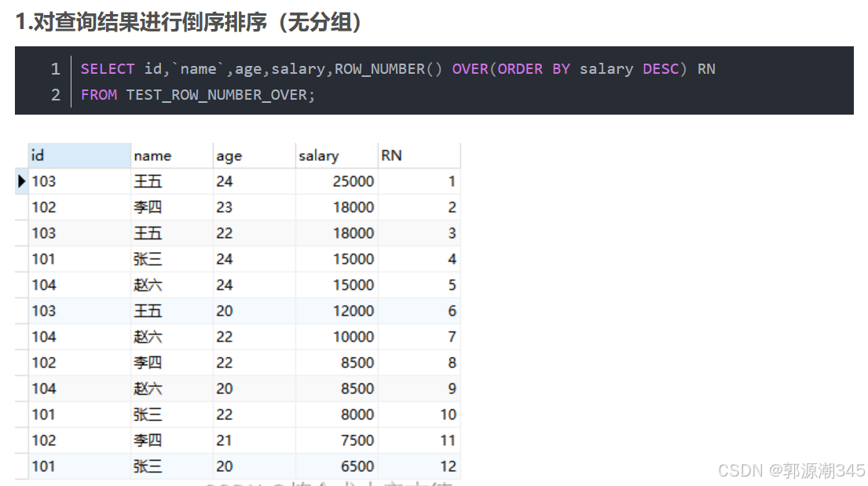The width and height of the screenshot is (868, 486).
Task: Select name 张三 in row RN 4
Action: 171,258
